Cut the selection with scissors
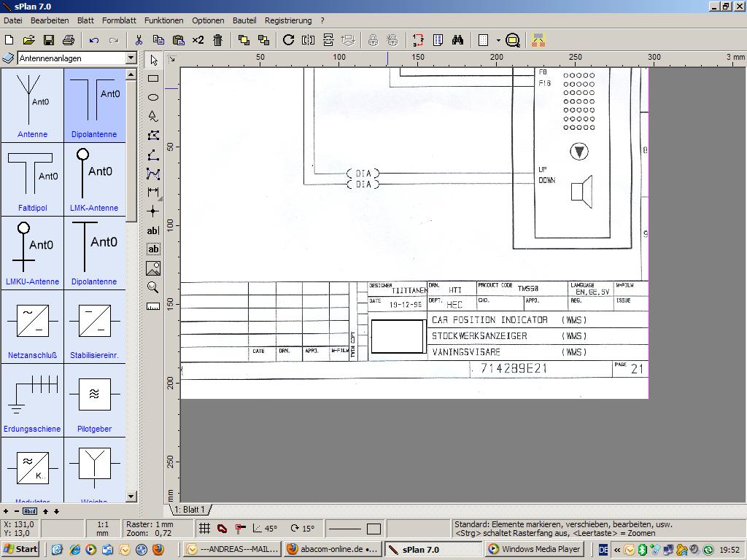Screen dimensions: 747x560 coord(139,40)
